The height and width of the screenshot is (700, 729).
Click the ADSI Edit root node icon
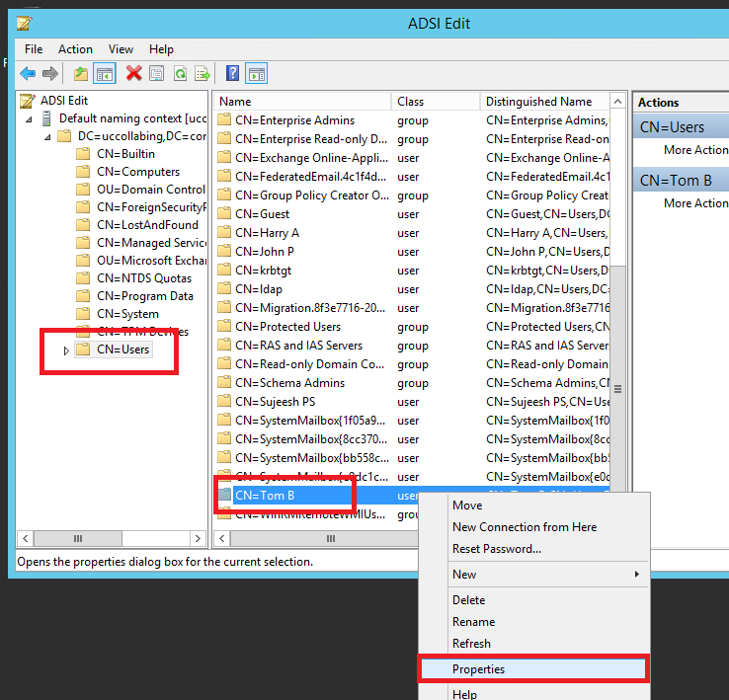coord(28,101)
